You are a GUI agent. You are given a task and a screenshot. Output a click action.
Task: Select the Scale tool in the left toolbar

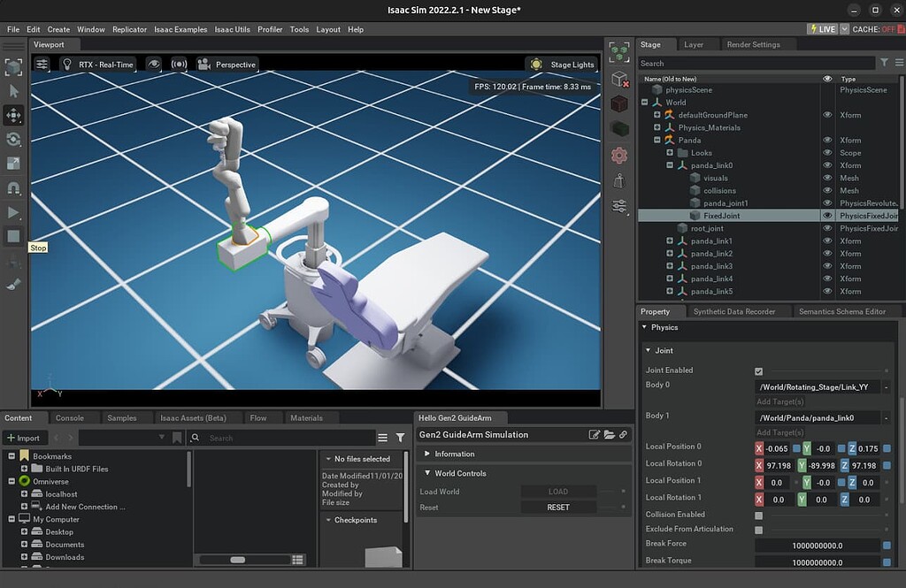tap(12, 164)
